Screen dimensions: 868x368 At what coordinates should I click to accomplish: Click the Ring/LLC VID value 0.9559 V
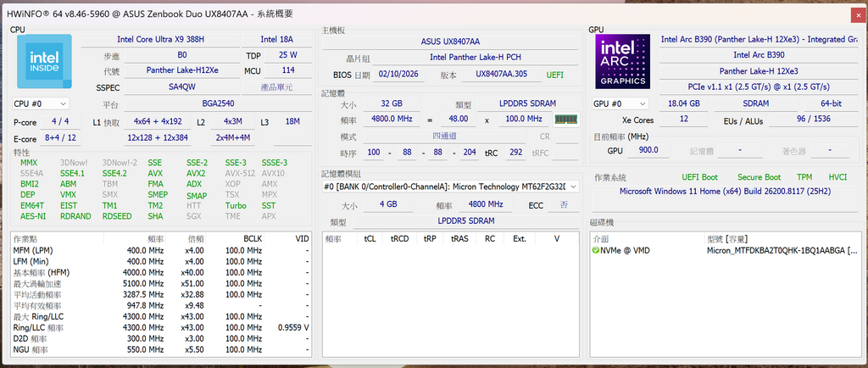(293, 327)
